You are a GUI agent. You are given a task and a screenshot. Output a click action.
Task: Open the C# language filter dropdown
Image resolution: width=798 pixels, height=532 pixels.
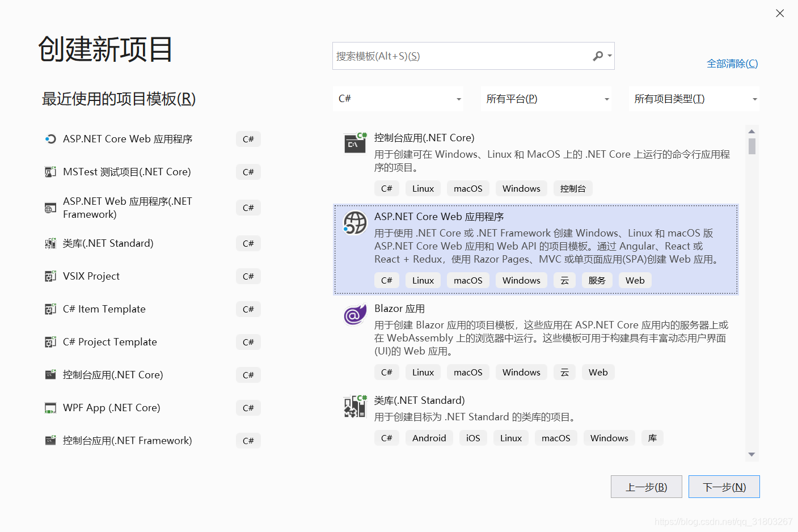point(398,99)
